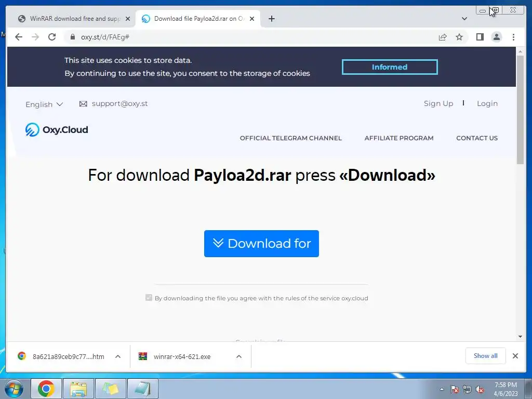The image size is (532, 399).
Task: Open the Login link
Action: [x=487, y=103]
